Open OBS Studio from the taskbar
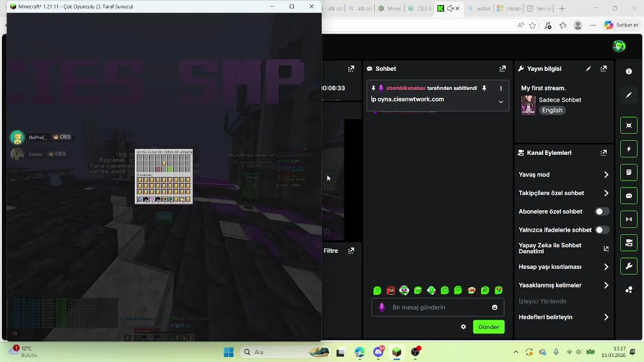 [416, 352]
